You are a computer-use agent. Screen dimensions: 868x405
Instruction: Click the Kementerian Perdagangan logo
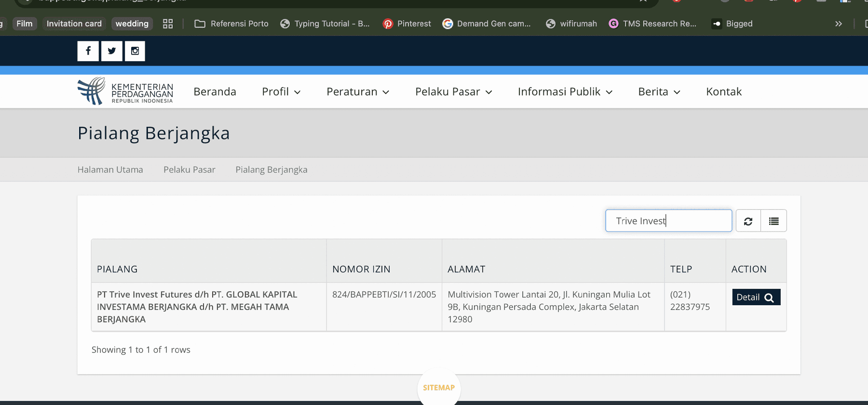tap(125, 91)
